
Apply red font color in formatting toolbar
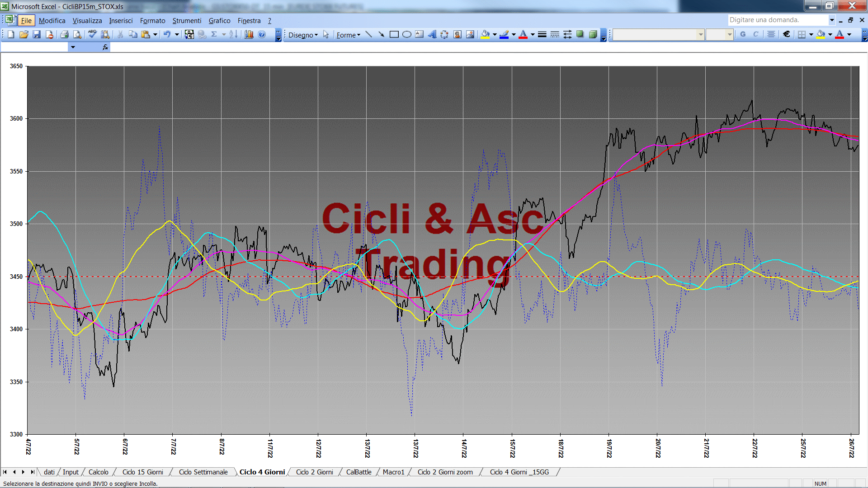coord(840,34)
